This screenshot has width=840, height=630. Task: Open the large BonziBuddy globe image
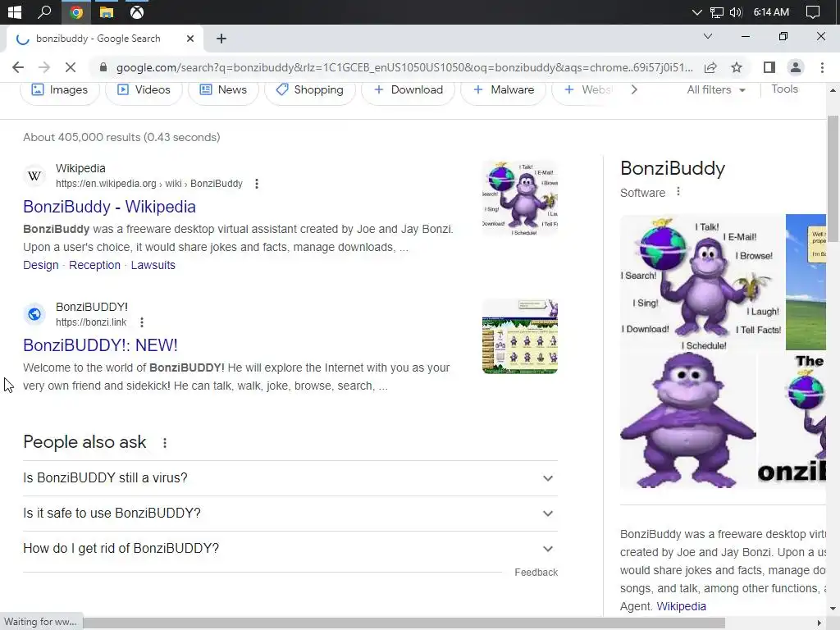click(x=702, y=282)
